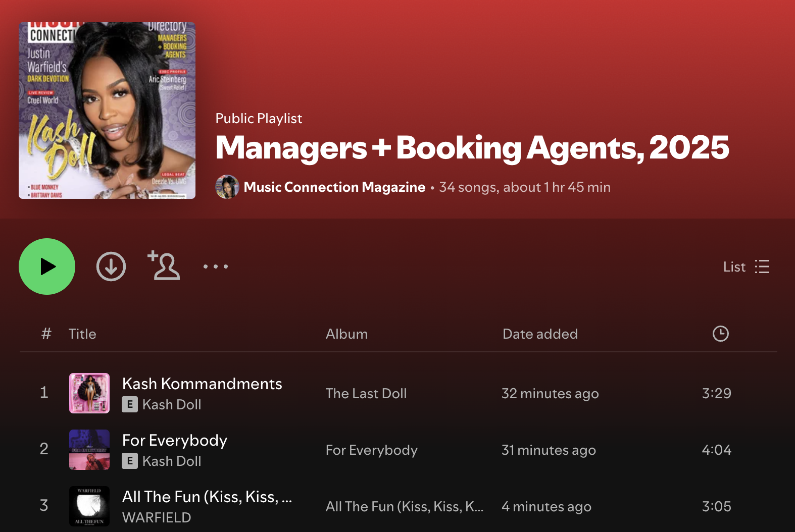
Task: Select the 32 minutes ago date cell
Action: point(550,393)
